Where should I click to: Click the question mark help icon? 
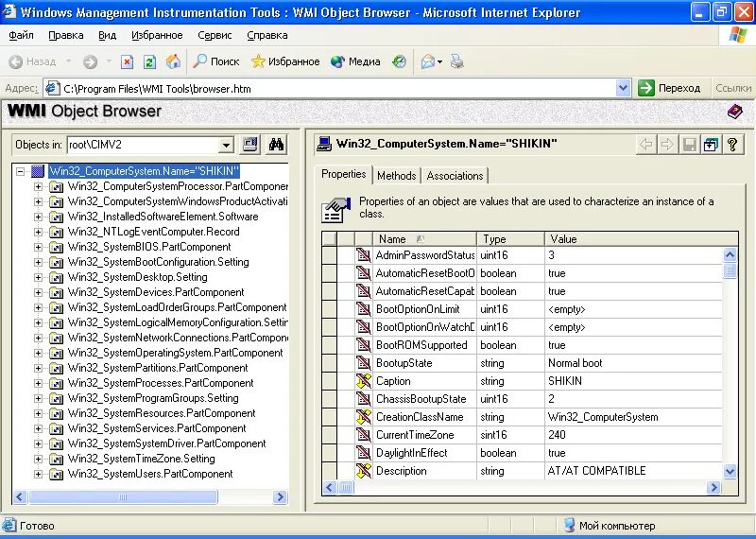732,145
